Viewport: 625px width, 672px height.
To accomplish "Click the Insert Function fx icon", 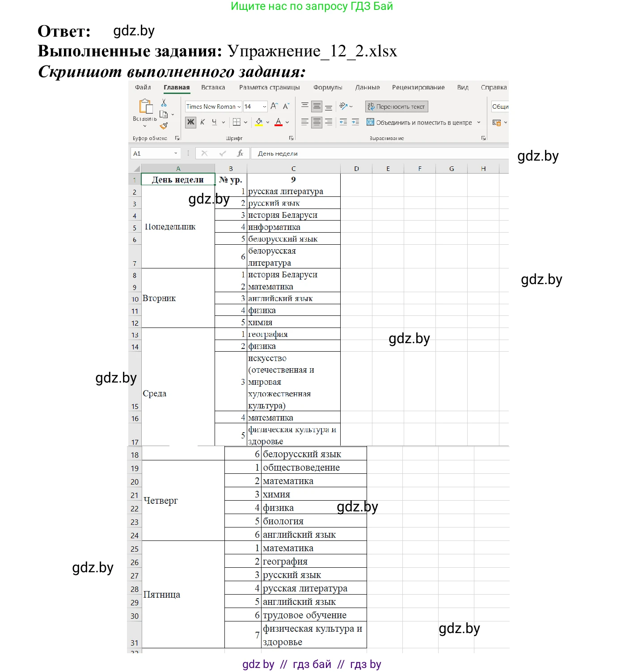I will (240, 153).
